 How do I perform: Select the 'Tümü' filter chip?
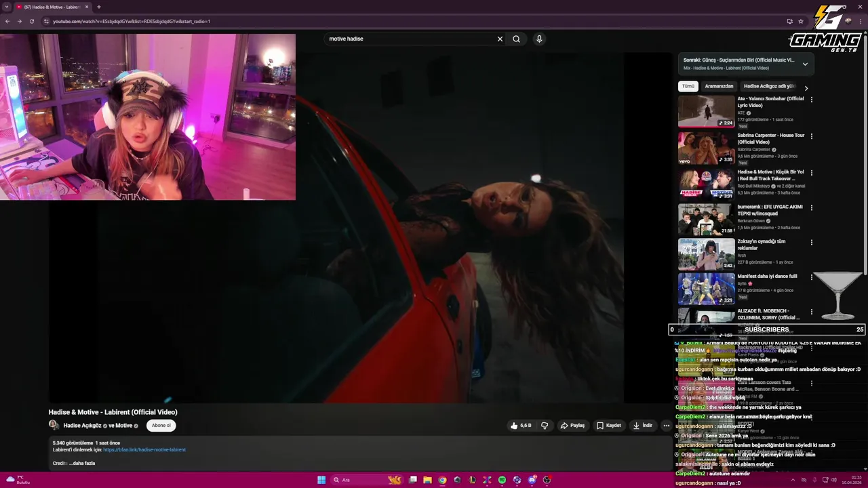point(688,86)
